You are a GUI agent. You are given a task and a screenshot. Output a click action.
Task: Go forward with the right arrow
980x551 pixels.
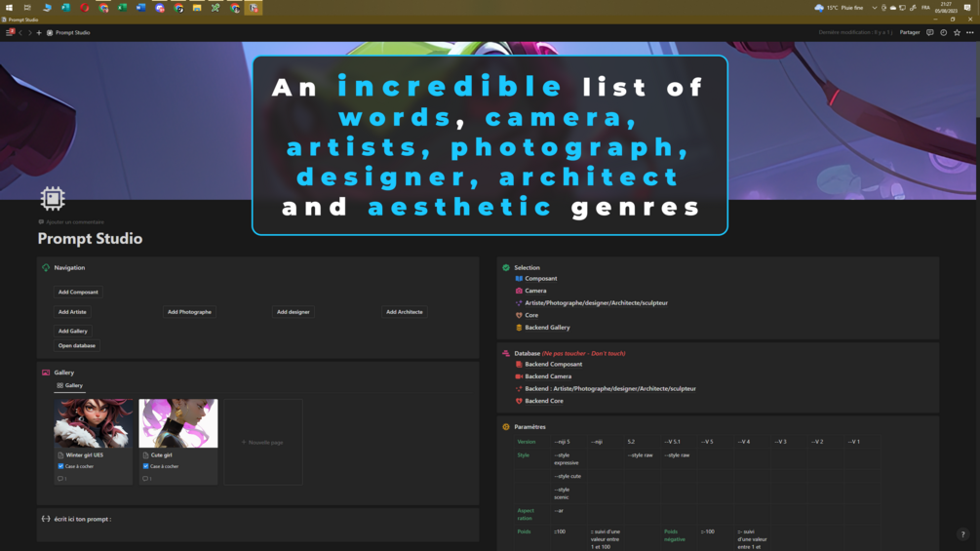(x=29, y=32)
